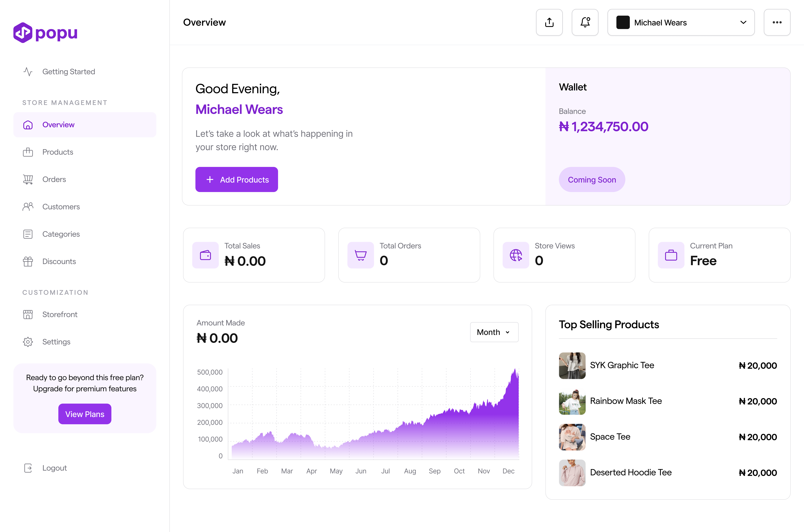The height and width of the screenshot is (532, 804).
Task: Click the Store Views globe icon
Action: pyautogui.click(x=516, y=255)
